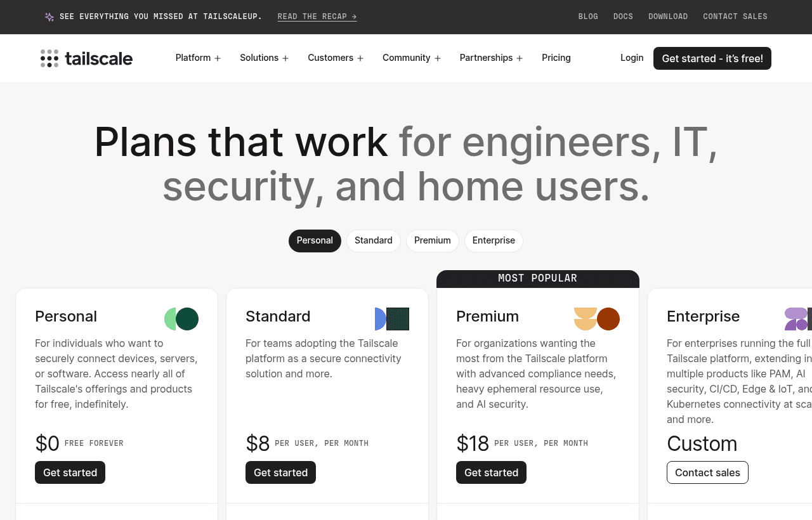Screen dimensions: 812x520
Task: Click Get started under Premium plan
Action: (x=491, y=472)
